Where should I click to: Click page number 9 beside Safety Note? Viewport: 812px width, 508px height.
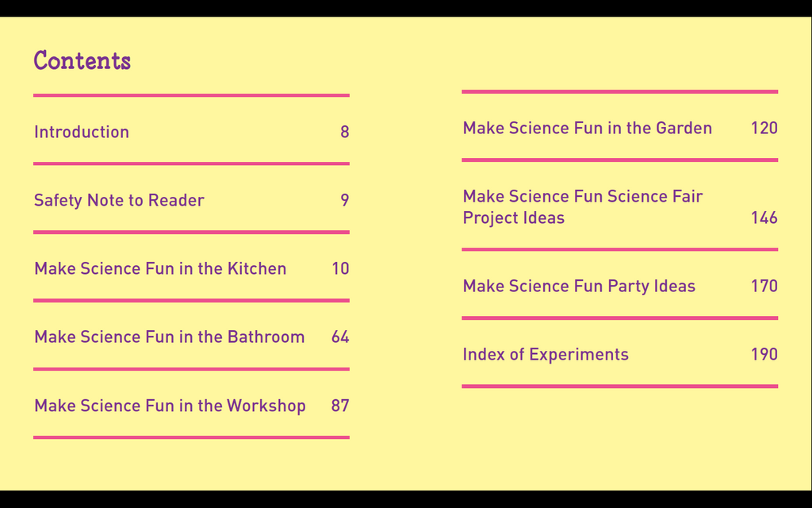(344, 200)
